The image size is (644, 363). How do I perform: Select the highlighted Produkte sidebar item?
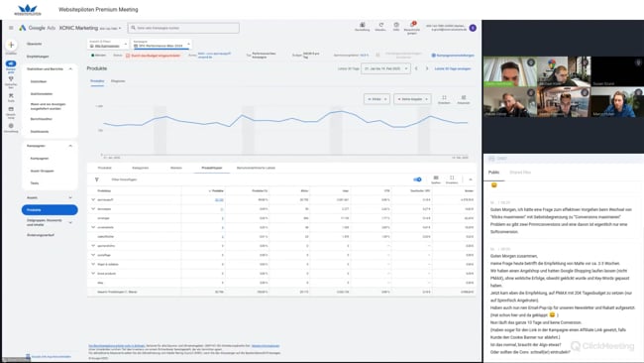[50, 209]
